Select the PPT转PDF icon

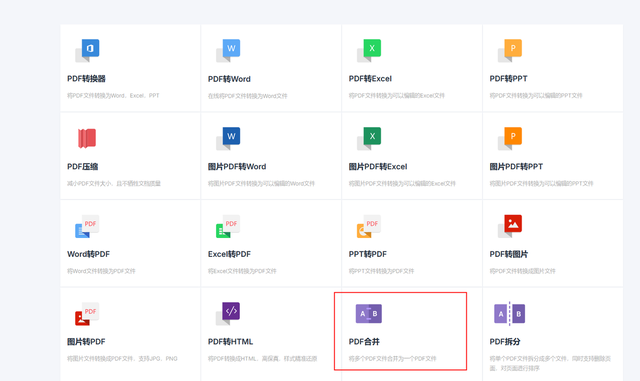[x=369, y=226]
